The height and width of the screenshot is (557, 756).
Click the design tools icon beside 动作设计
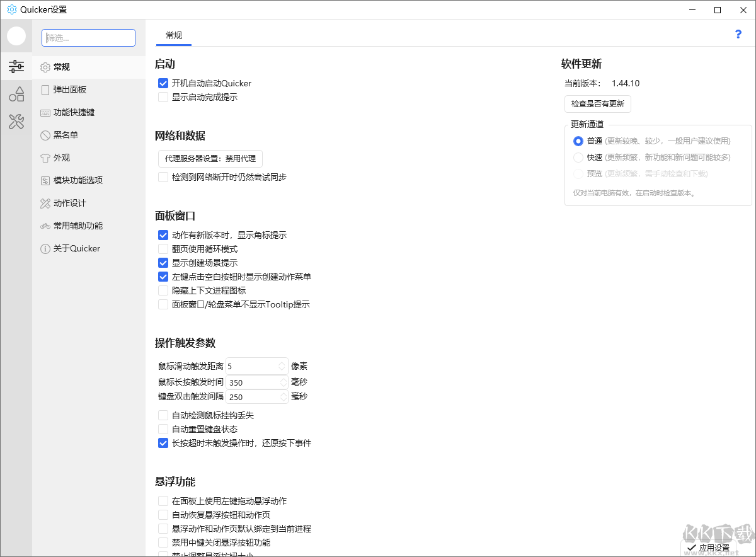pyautogui.click(x=45, y=203)
